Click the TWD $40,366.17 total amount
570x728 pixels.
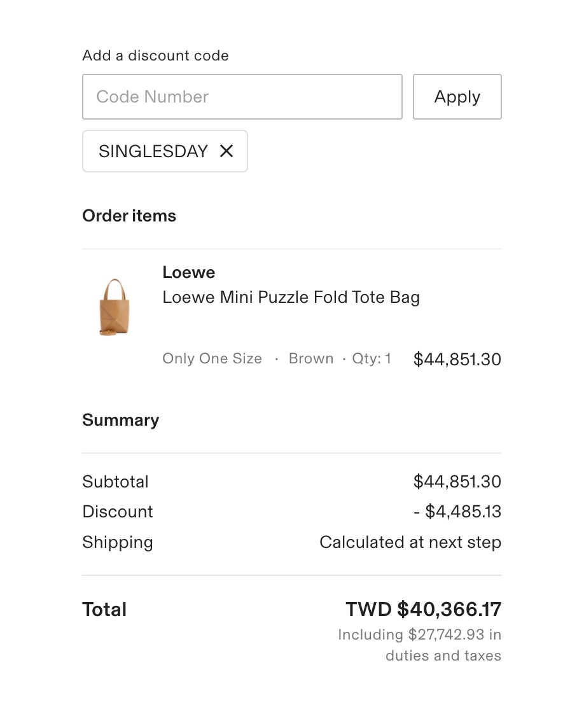pos(423,609)
